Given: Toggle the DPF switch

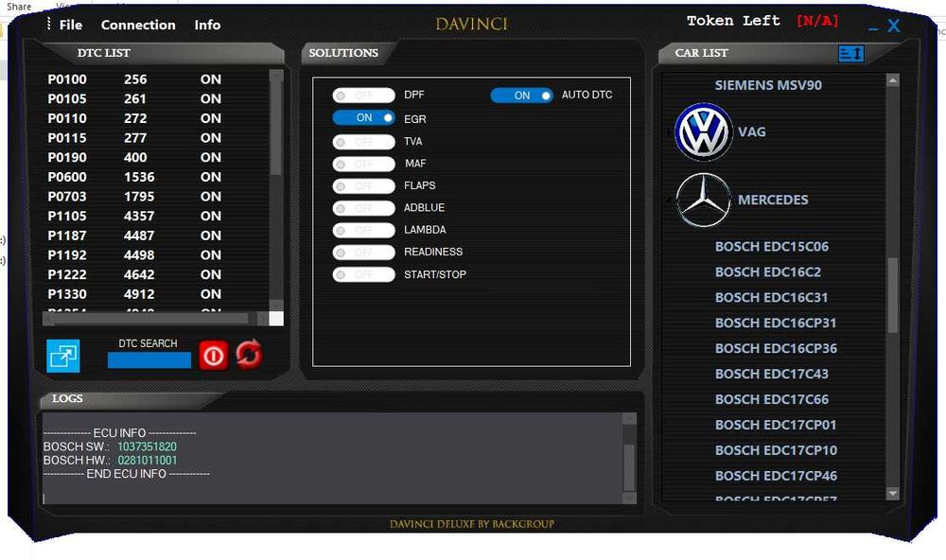Looking at the screenshot, I should click(364, 96).
